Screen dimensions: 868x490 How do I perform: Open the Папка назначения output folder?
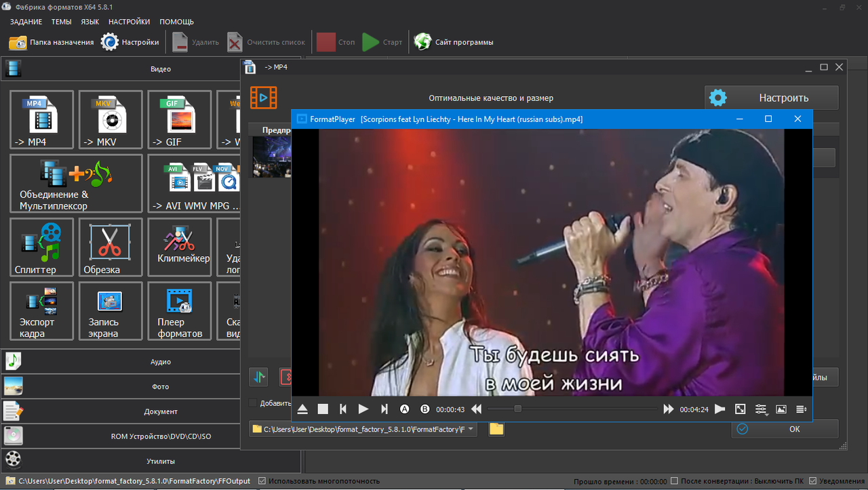(51, 42)
